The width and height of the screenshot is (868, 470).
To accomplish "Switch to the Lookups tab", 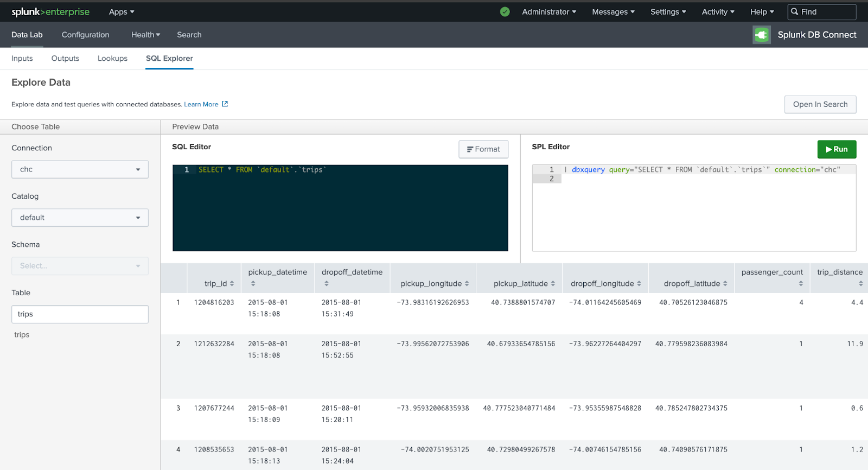I will click(112, 59).
